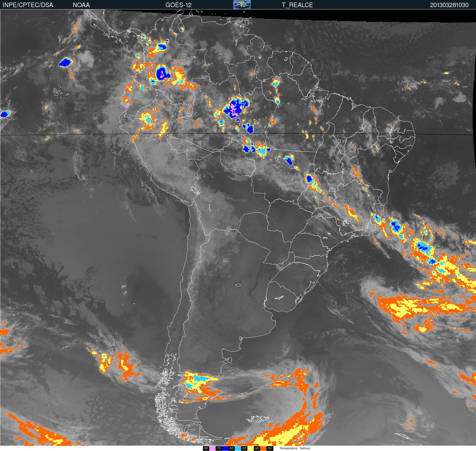Select the dark blue legend swatch
Viewport: 476px width, 451px height.
(x=225, y=448)
